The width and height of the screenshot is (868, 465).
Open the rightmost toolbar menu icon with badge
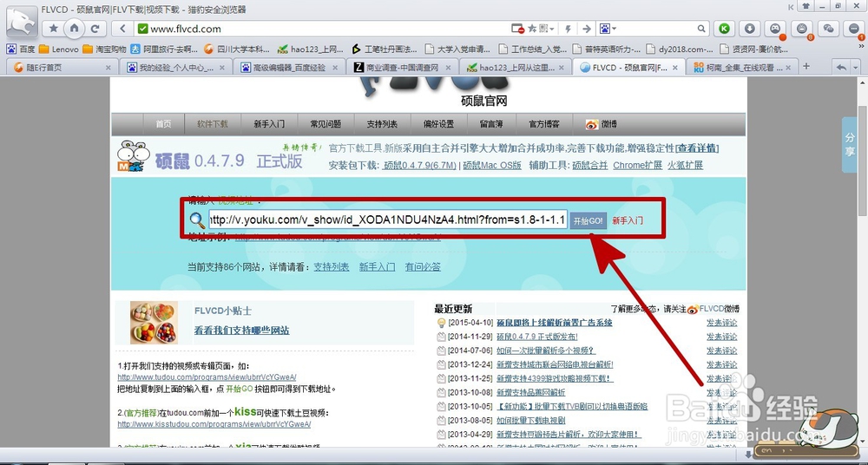[x=854, y=29]
